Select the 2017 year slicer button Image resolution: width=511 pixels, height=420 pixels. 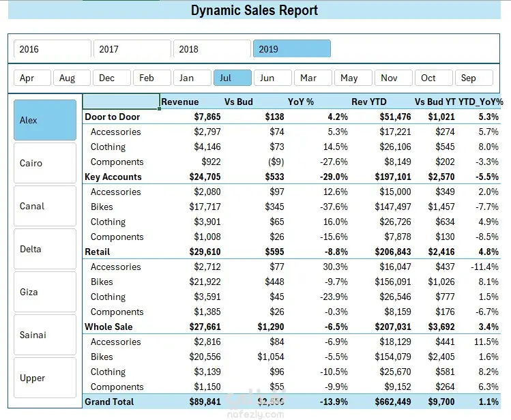click(x=132, y=49)
